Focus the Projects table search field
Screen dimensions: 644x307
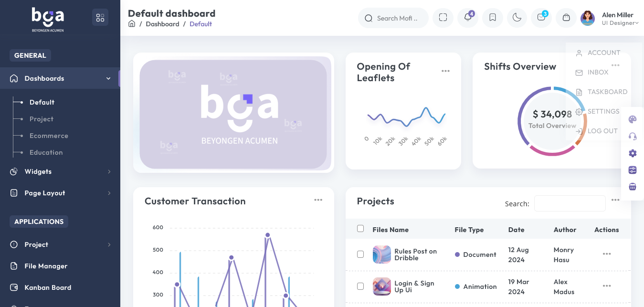coord(570,203)
